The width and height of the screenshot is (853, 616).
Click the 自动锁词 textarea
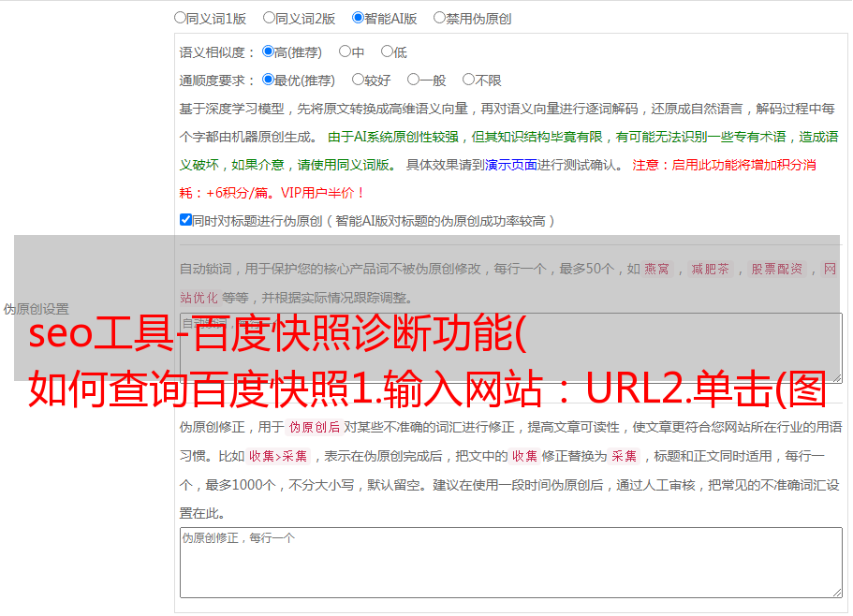pos(511,348)
